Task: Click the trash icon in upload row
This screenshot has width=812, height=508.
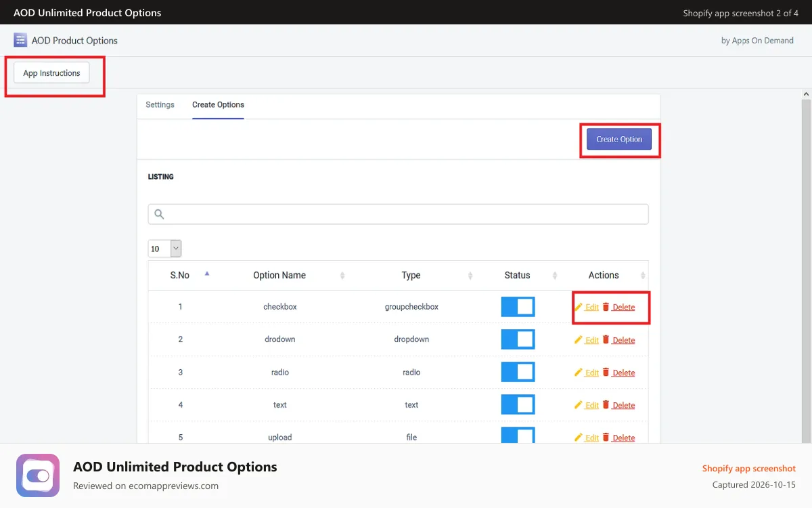Action: pyautogui.click(x=606, y=437)
